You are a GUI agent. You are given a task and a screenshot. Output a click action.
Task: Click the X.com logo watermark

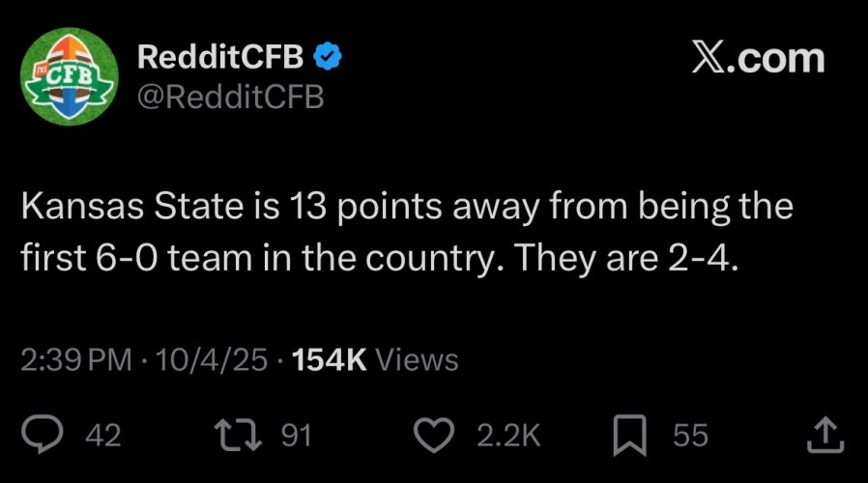(x=757, y=59)
